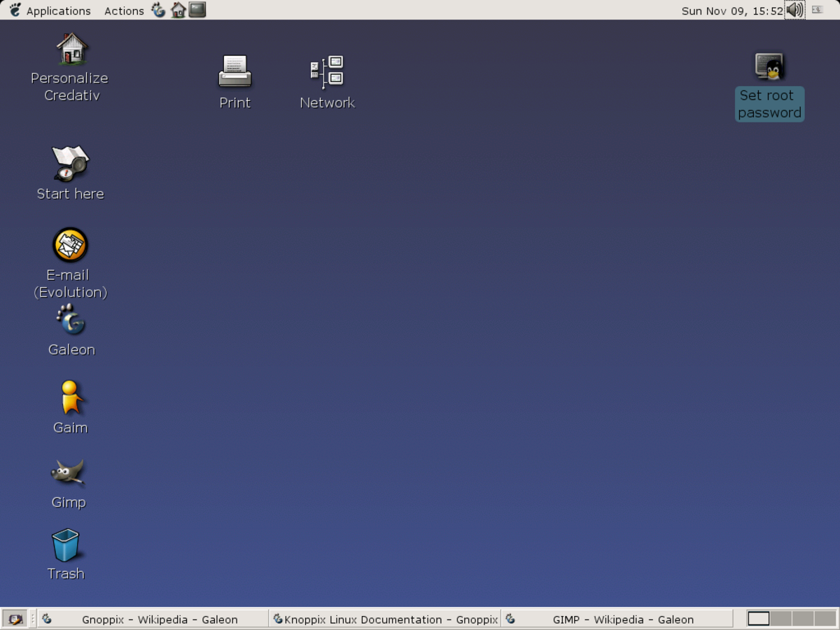Launch the terminal from the top panel
Image resolution: width=840 pixels, height=630 pixels.
click(197, 10)
